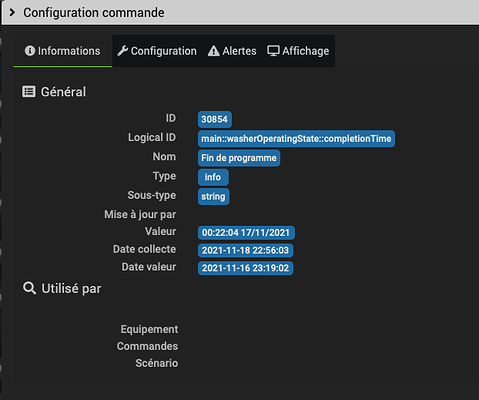
Task: Click the Type label
Action: point(164,176)
